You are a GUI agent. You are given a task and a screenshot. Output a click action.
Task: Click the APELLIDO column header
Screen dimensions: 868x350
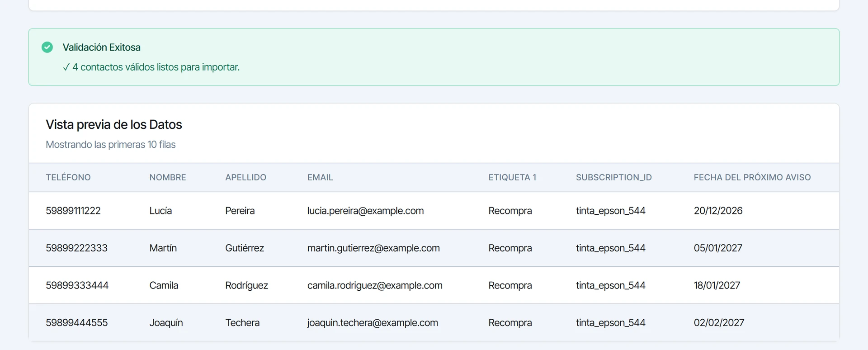[246, 177]
